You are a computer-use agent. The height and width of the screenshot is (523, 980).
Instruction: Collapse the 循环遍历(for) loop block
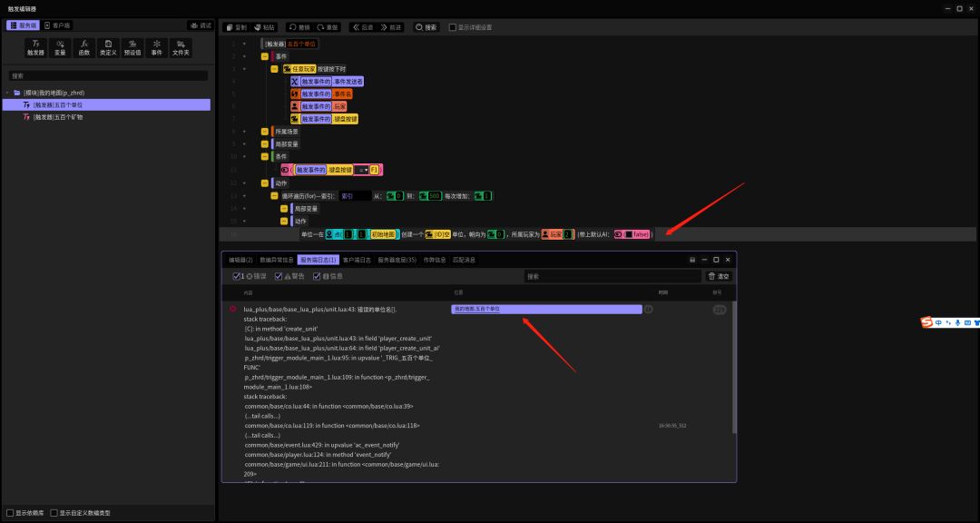coord(274,195)
